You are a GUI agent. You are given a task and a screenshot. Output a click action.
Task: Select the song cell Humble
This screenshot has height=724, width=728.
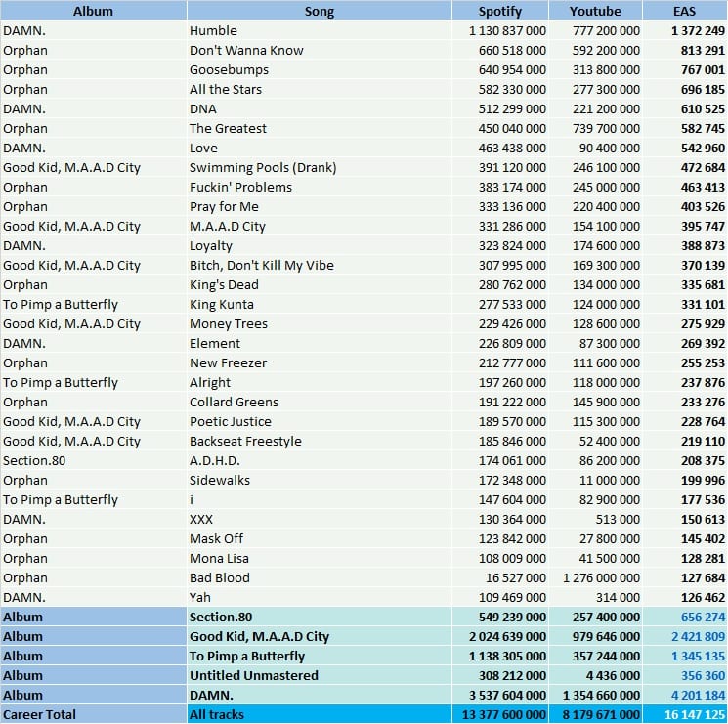coord(319,30)
